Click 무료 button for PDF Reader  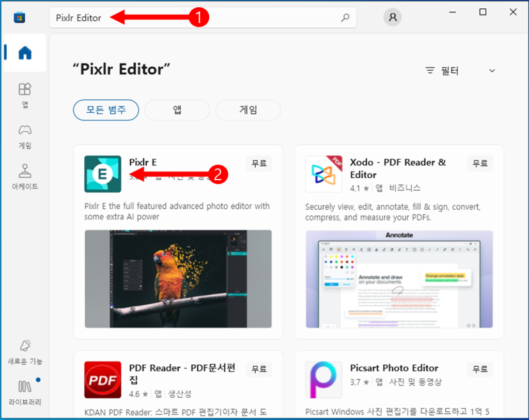pyautogui.click(x=259, y=369)
